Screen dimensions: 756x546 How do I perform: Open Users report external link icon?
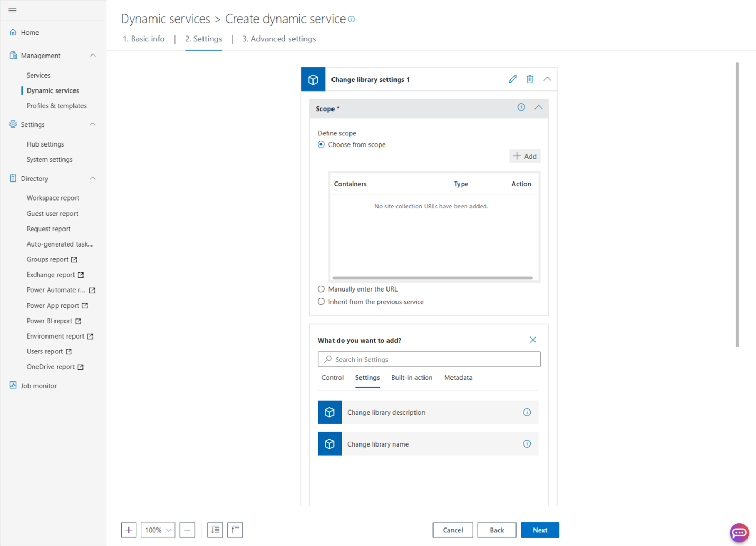click(x=69, y=352)
